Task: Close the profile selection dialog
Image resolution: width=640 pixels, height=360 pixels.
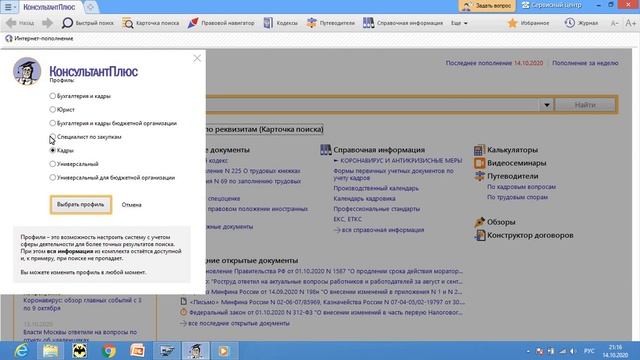Action: coord(197,58)
